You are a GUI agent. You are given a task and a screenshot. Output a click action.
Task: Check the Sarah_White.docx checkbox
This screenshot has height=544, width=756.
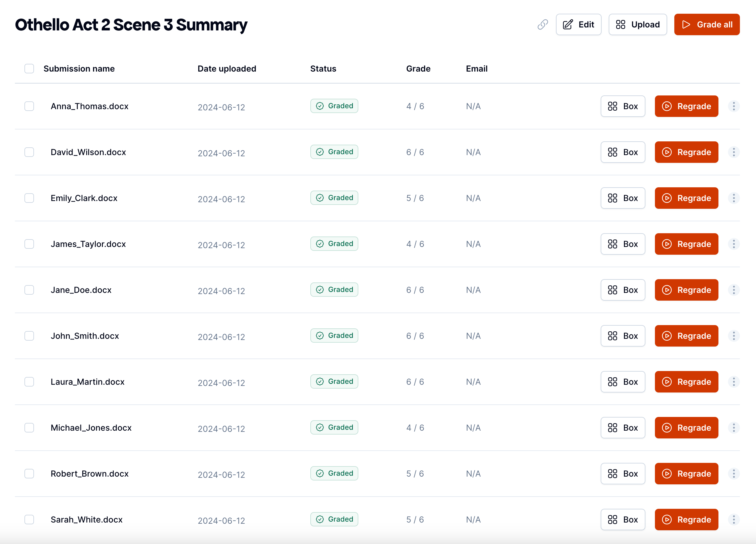pos(29,519)
